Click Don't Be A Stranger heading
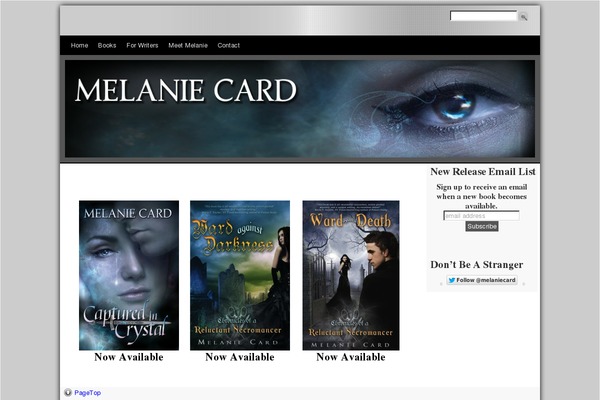The width and height of the screenshot is (600, 400). [477, 264]
